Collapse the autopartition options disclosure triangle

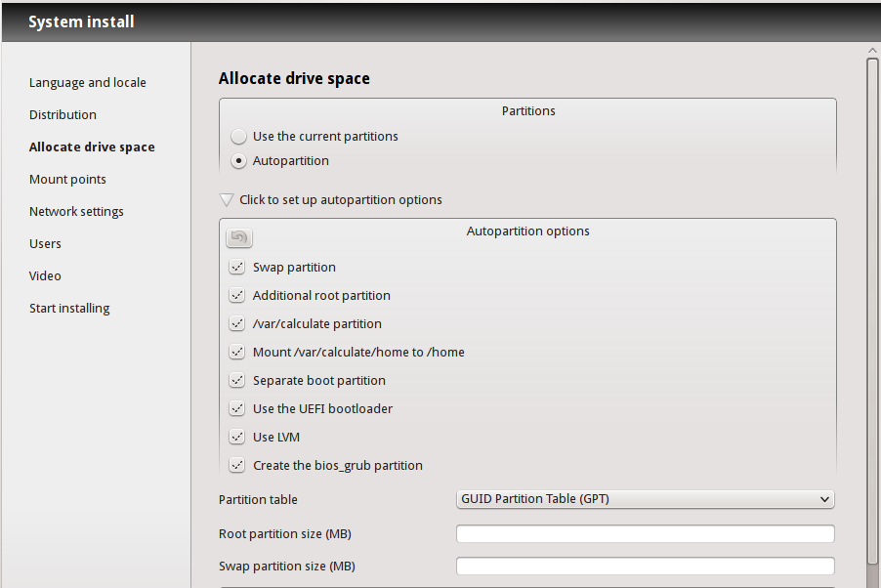click(227, 199)
